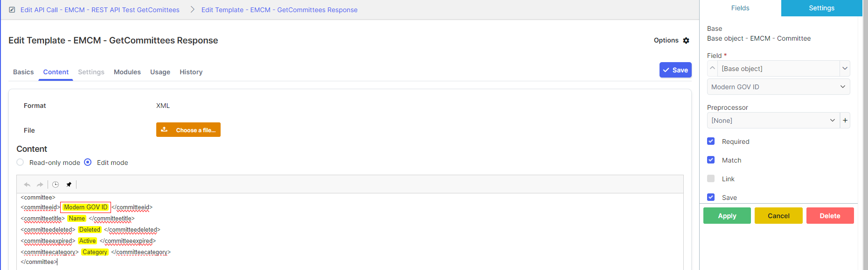Uncheck the Match checkbox
The width and height of the screenshot is (868, 270).
pyautogui.click(x=711, y=160)
